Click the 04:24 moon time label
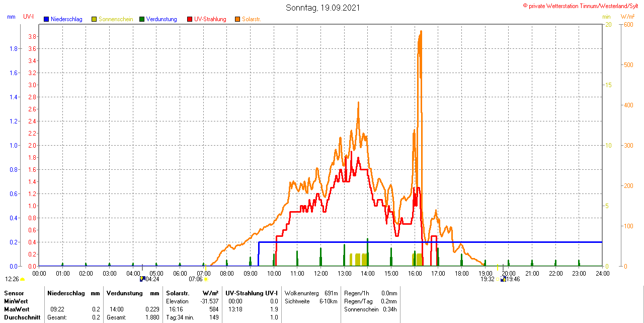 tap(152, 279)
